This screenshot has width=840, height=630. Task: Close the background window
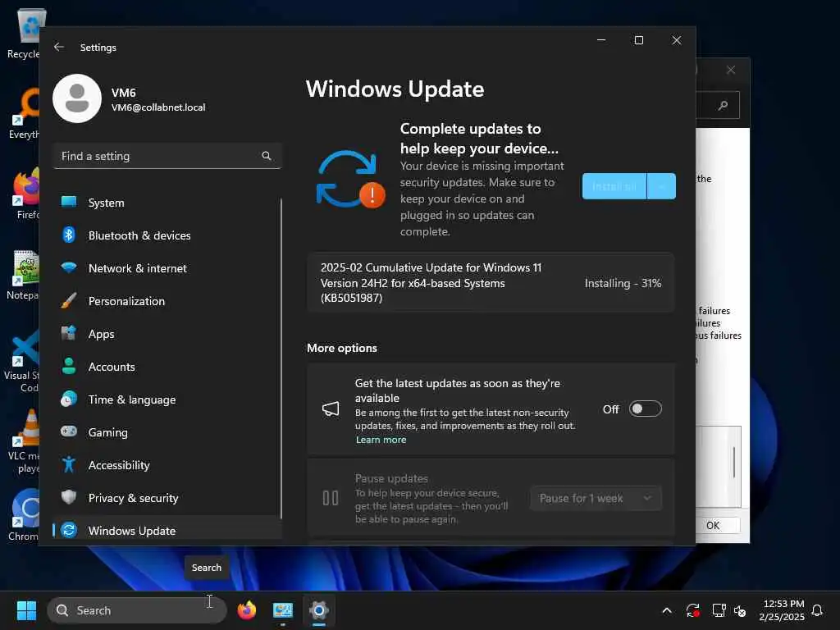(x=731, y=70)
